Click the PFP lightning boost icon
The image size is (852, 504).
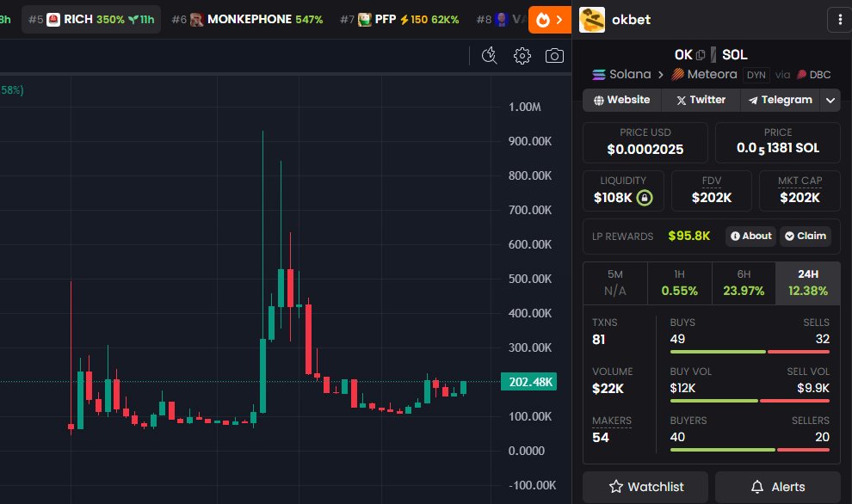pos(404,20)
